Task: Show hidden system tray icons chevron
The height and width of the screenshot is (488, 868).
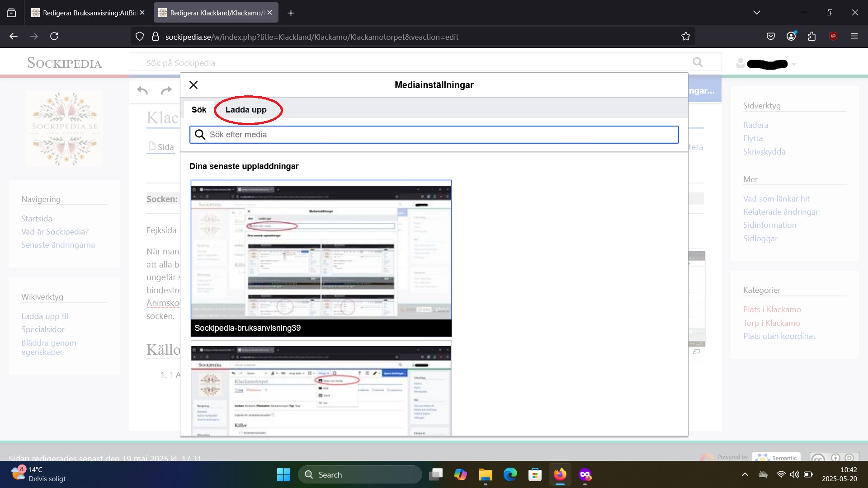Action: click(745, 474)
